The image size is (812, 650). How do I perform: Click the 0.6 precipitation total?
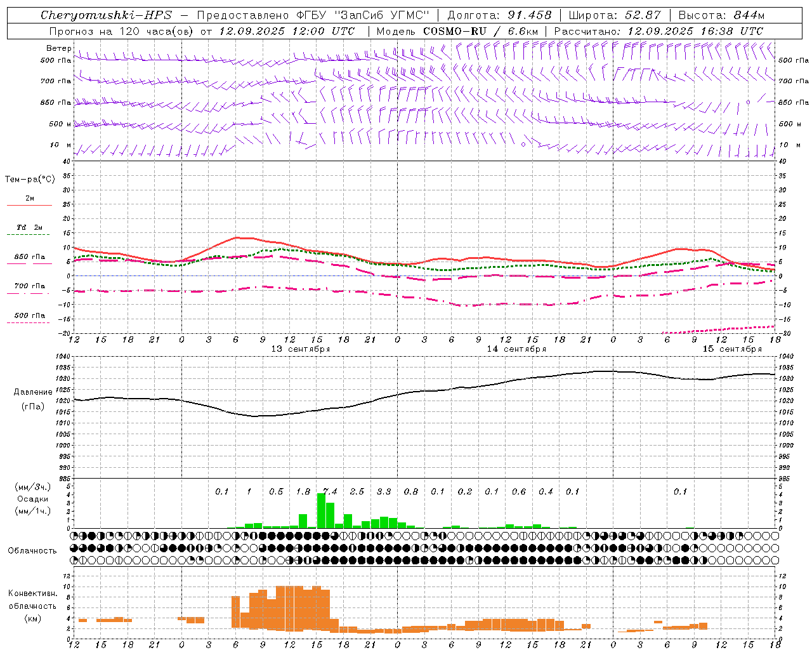pyautogui.click(x=519, y=491)
